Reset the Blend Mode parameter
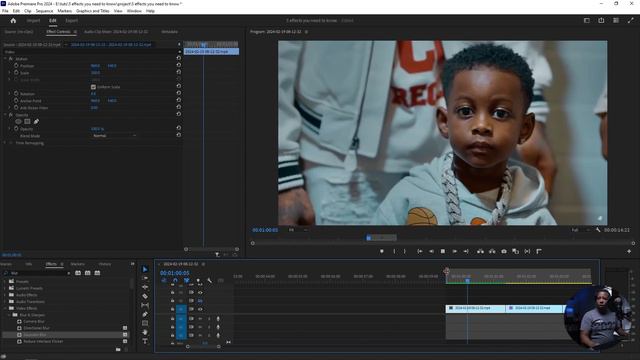 pos(178,135)
